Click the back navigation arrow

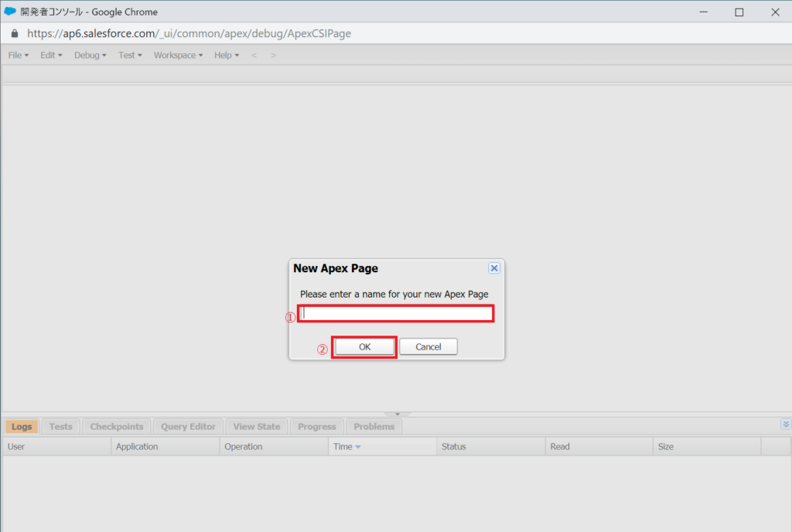[254, 55]
